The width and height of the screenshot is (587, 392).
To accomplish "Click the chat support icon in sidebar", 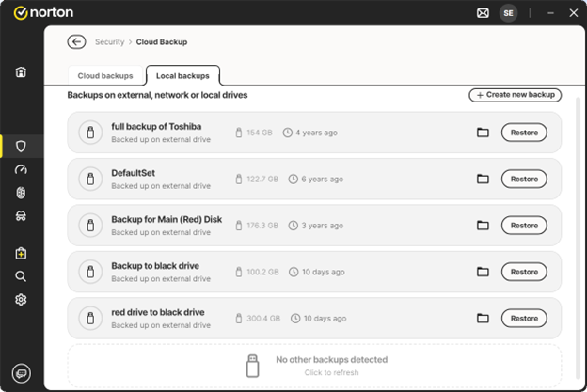I will (x=21, y=372).
